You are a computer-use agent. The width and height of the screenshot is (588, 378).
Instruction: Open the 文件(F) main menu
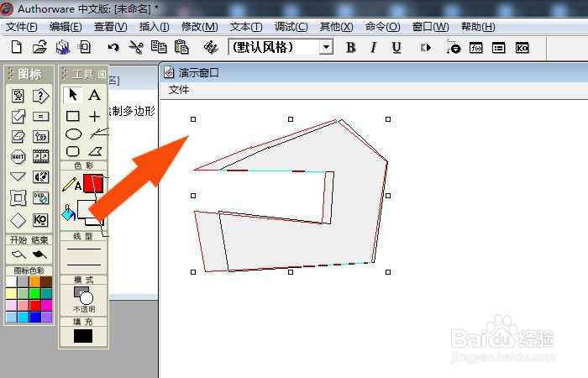(21, 27)
